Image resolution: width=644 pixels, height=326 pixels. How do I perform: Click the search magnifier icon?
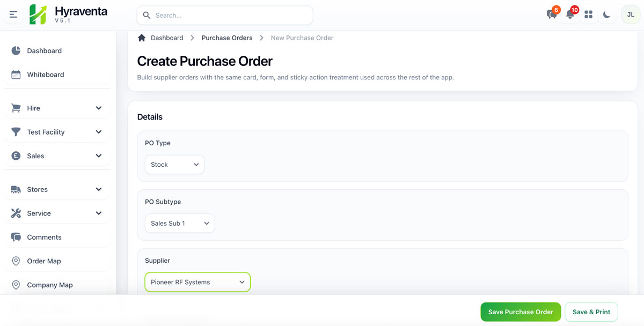(x=147, y=16)
